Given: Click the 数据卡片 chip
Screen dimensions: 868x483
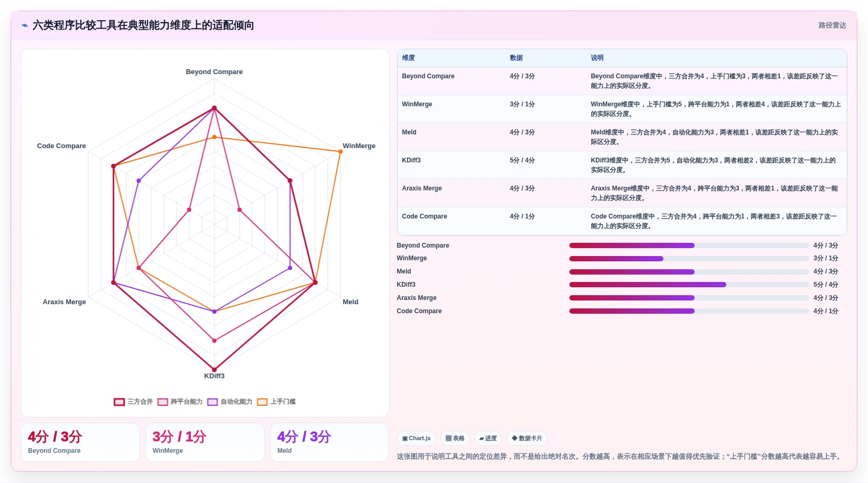Looking at the screenshot, I should pos(527,438).
